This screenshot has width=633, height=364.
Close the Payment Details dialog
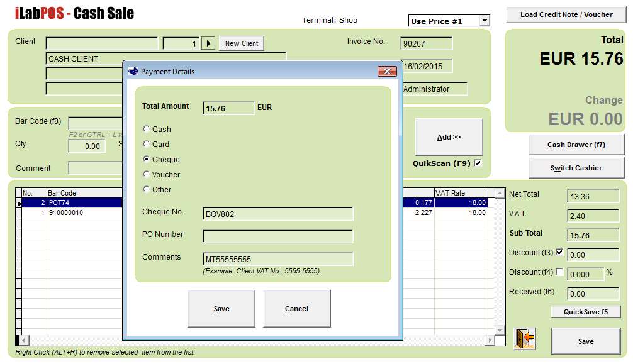(386, 72)
